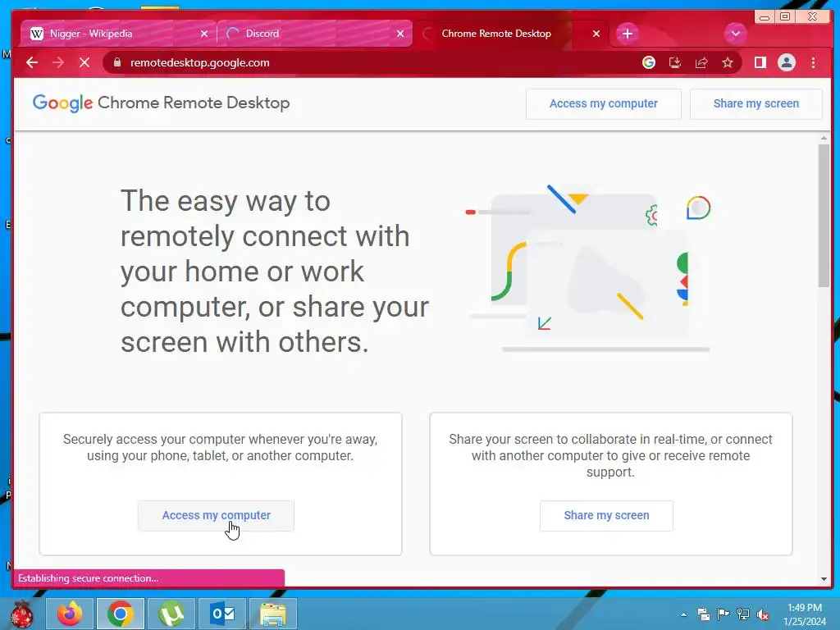
Task: Open network status tray icon
Action: pyautogui.click(x=743, y=614)
